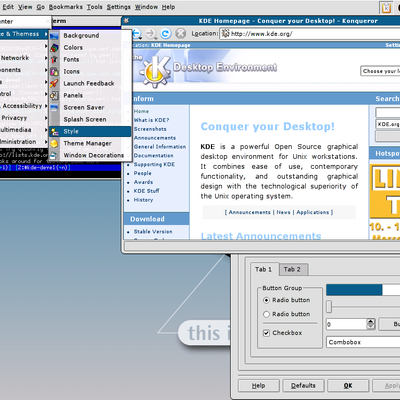Screen dimensions: 400x400
Task: Open the Tools menu
Action: 95,7
